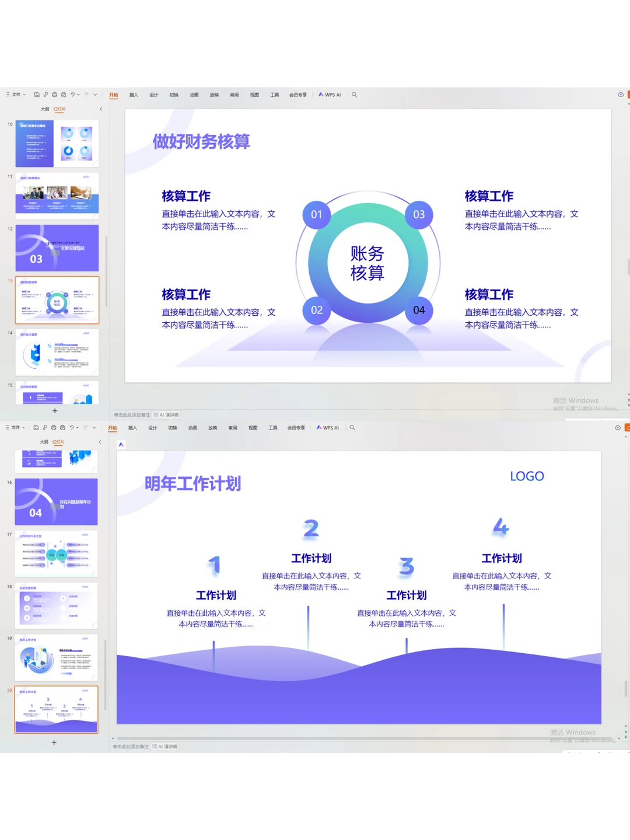Open search with the magnifier icon

coord(353,94)
